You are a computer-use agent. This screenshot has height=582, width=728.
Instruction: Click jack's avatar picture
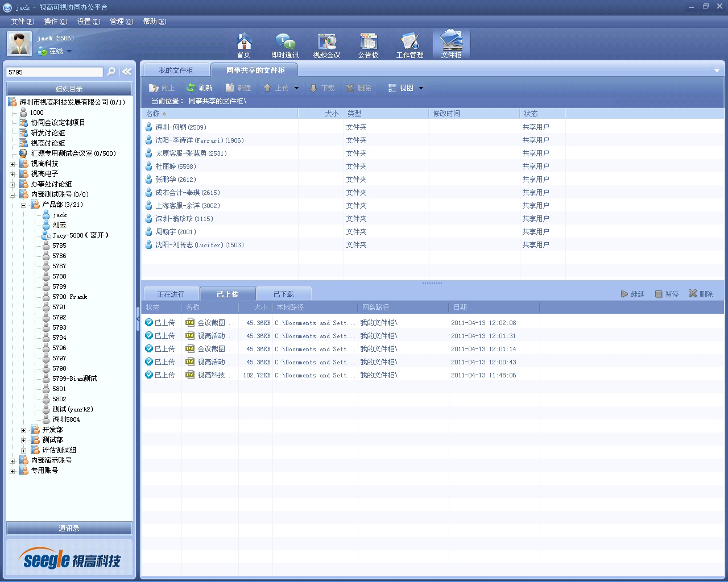click(19, 44)
